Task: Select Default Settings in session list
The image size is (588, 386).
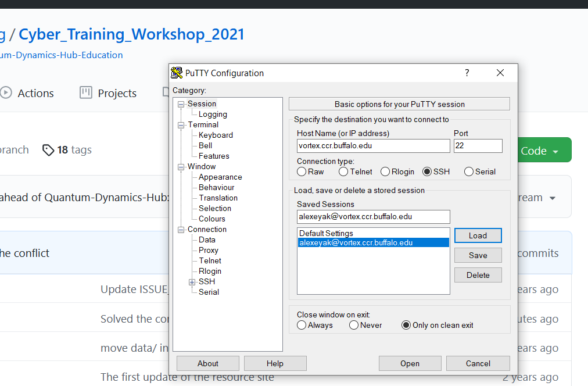Action: click(x=326, y=233)
